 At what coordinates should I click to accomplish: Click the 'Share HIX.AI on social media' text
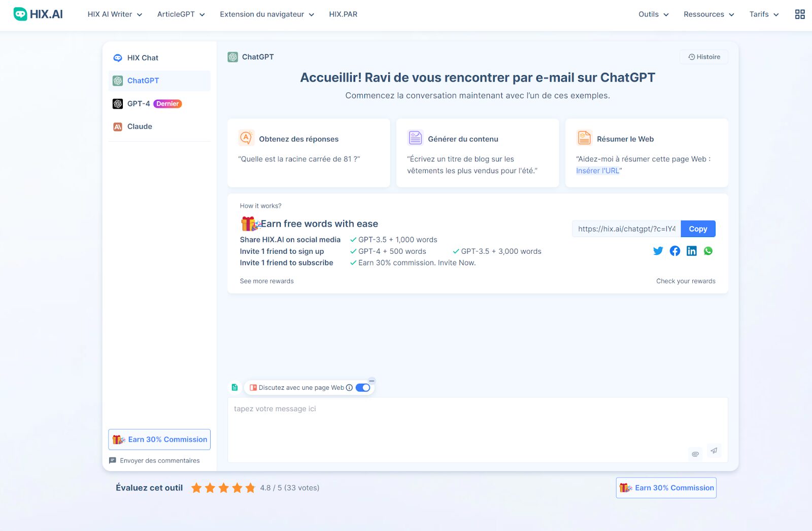pos(290,240)
